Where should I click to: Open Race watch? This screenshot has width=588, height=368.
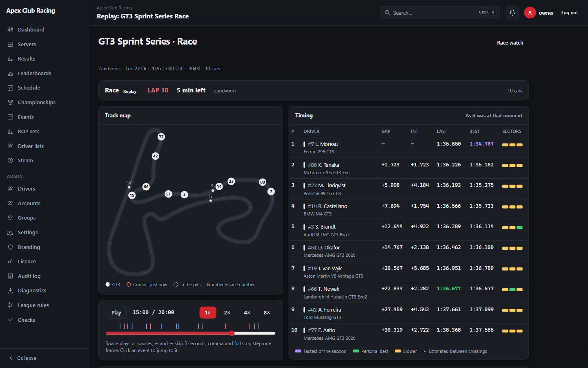pos(510,43)
